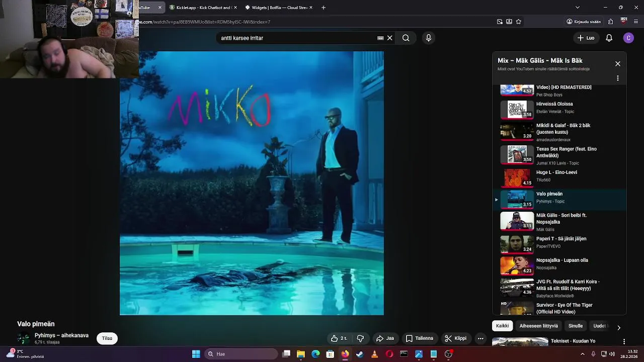Open menu for Tekniset - Kuudan Yo video
Viewport: 644px width, 362px height.
tap(624, 341)
